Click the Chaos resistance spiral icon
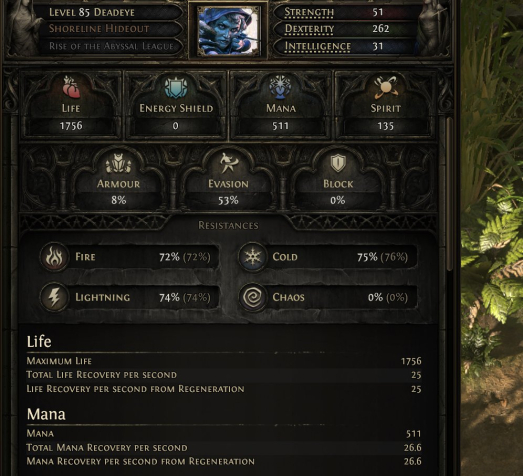The image size is (523, 476). (x=252, y=297)
